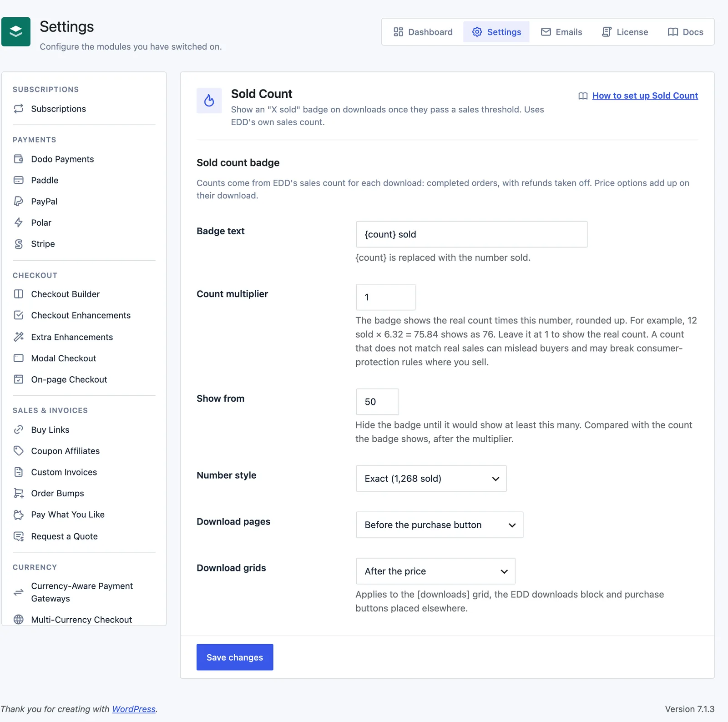The height and width of the screenshot is (722, 728).
Task: Open the Dashboard tab
Action: (x=423, y=32)
